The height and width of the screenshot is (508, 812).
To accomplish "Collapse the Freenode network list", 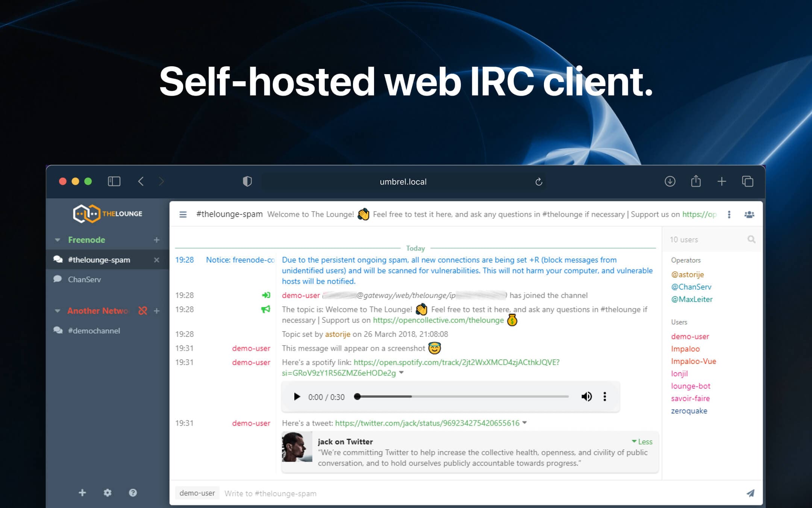I will coord(58,240).
